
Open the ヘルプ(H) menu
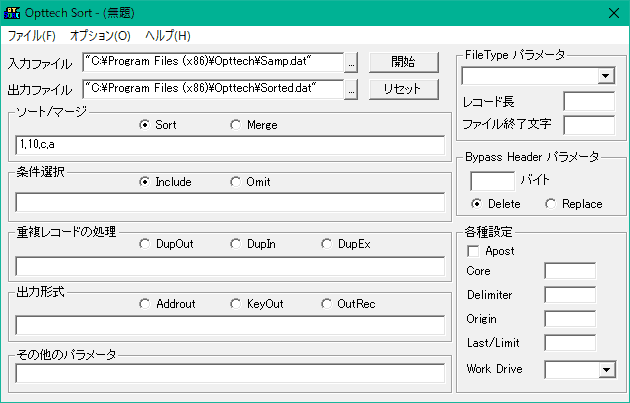(x=168, y=36)
